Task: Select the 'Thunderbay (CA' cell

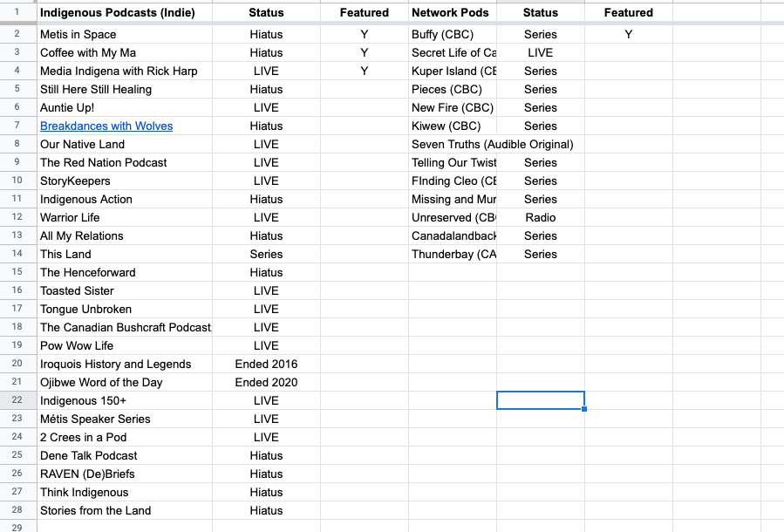Action: click(x=453, y=254)
